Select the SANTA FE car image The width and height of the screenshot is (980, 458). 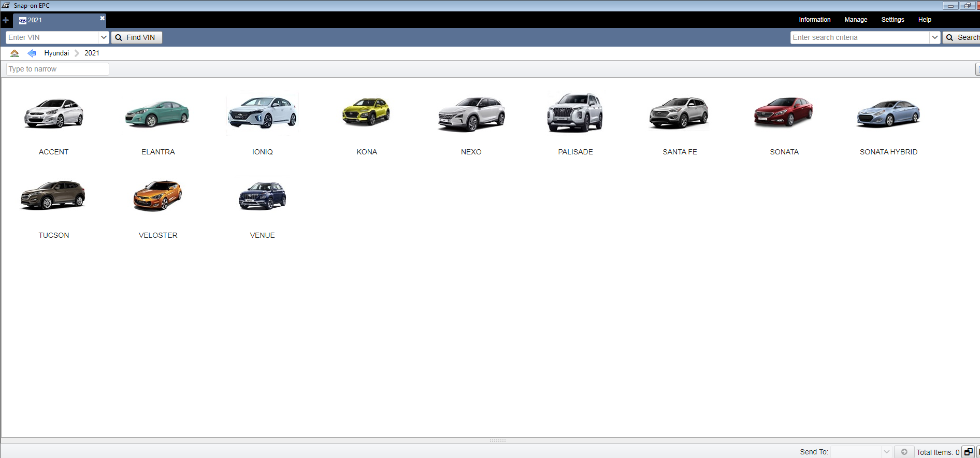pyautogui.click(x=679, y=112)
